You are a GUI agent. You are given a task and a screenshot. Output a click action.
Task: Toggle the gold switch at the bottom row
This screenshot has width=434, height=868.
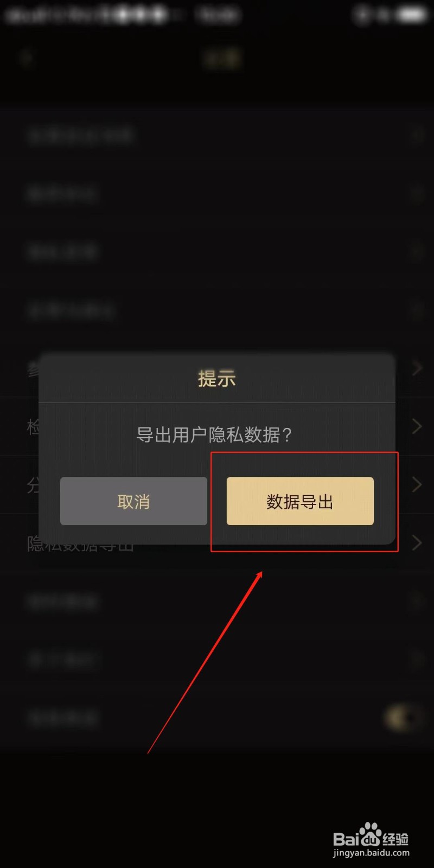403,718
